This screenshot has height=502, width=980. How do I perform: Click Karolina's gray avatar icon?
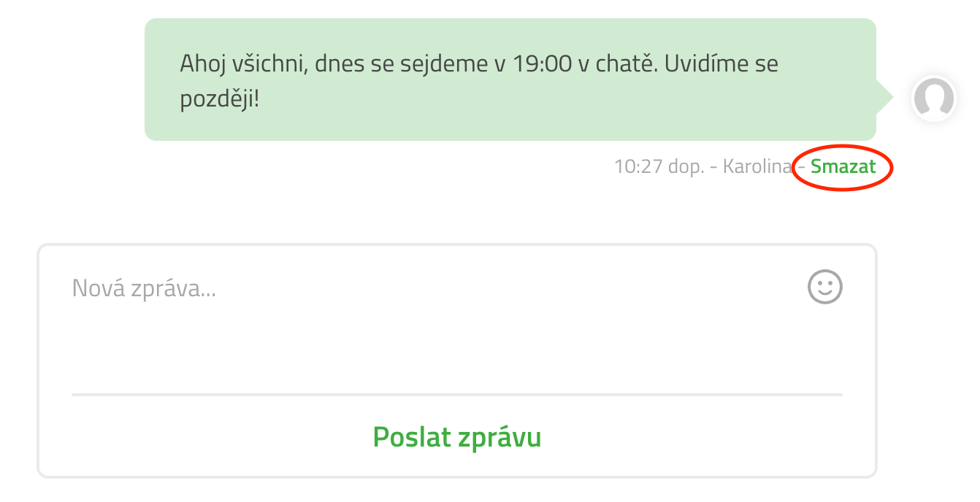[x=934, y=99]
